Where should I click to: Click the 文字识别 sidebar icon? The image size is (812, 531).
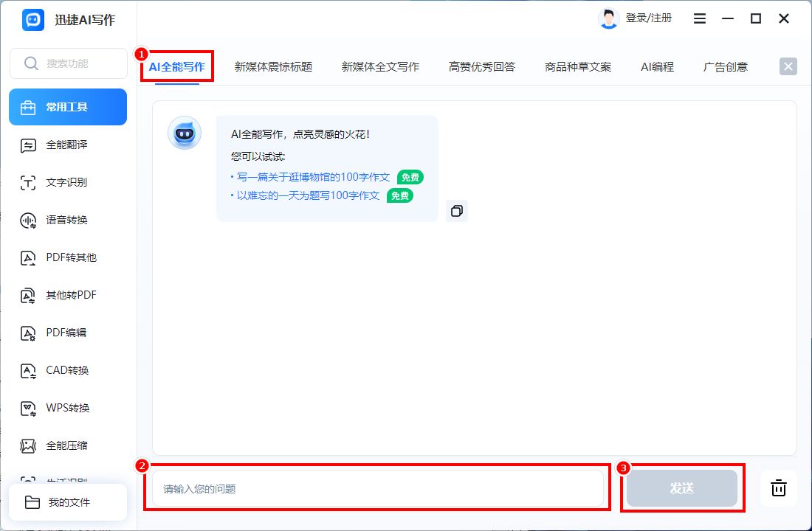(x=28, y=183)
